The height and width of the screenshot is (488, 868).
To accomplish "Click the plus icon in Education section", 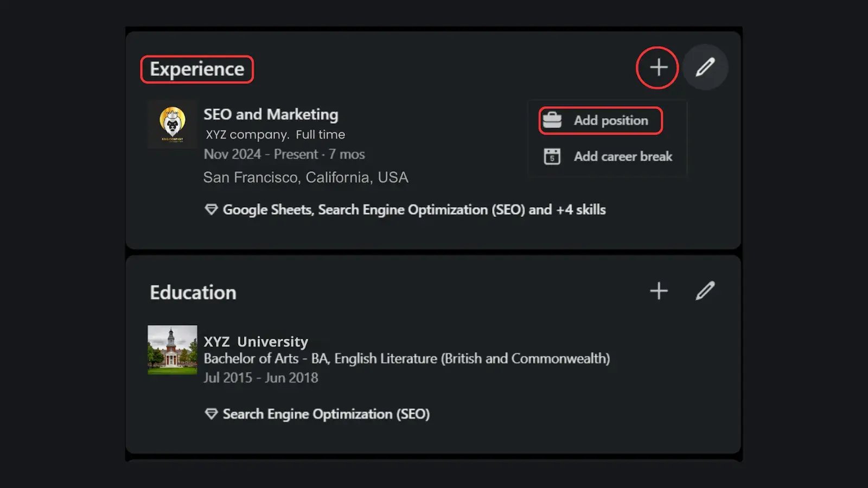I will click(659, 291).
